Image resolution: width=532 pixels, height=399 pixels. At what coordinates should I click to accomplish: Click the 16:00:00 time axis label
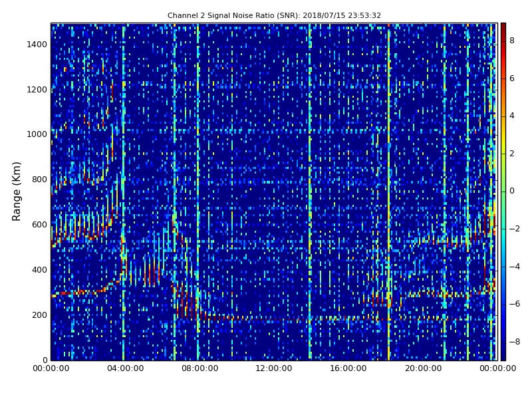point(348,368)
